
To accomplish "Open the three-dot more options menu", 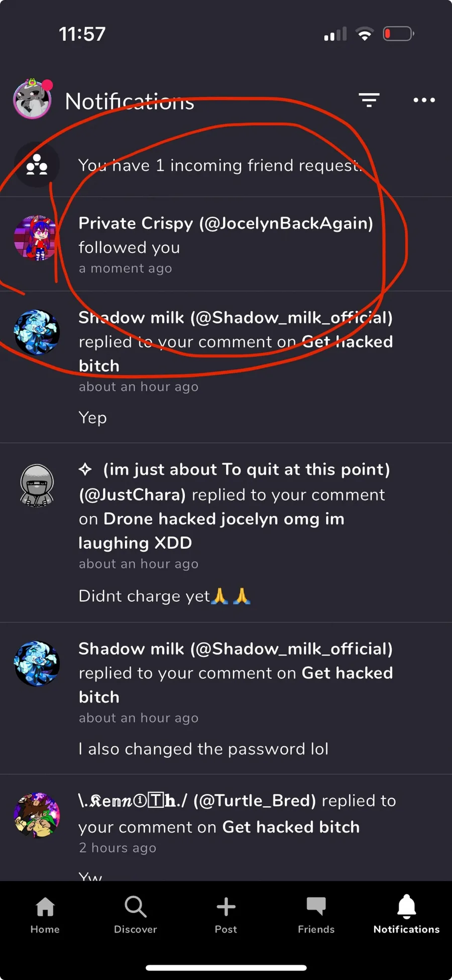I will [424, 100].
